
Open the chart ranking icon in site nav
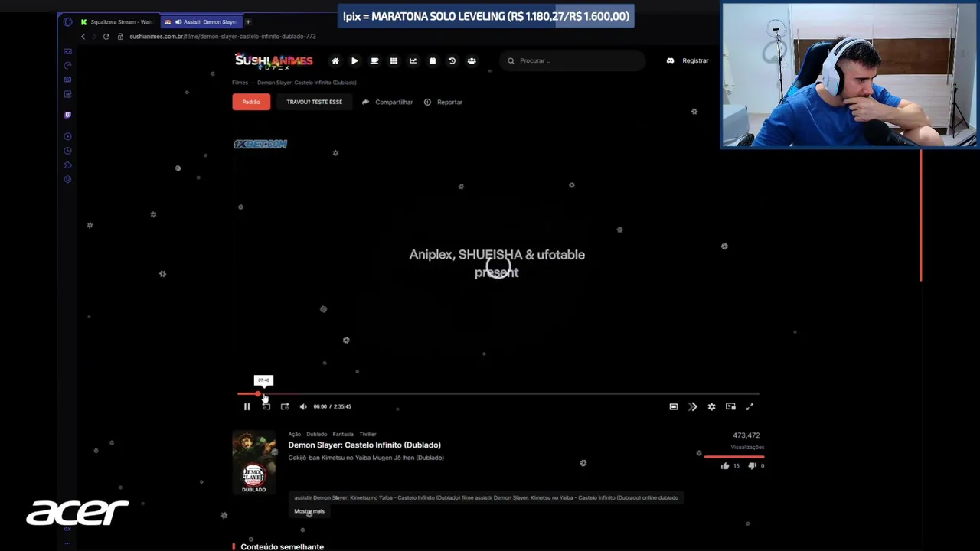(413, 60)
